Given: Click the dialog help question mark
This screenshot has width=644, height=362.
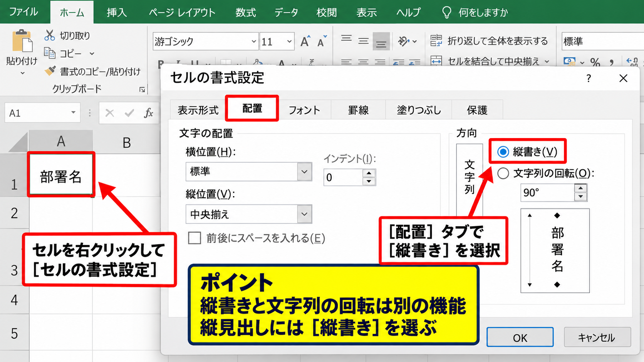Looking at the screenshot, I should [589, 78].
